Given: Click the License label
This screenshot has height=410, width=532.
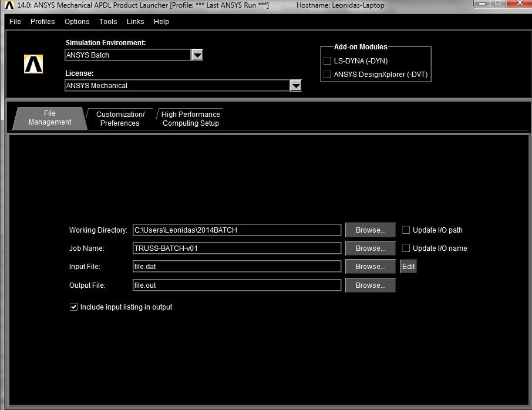Looking at the screenshot, I should 79,73.
